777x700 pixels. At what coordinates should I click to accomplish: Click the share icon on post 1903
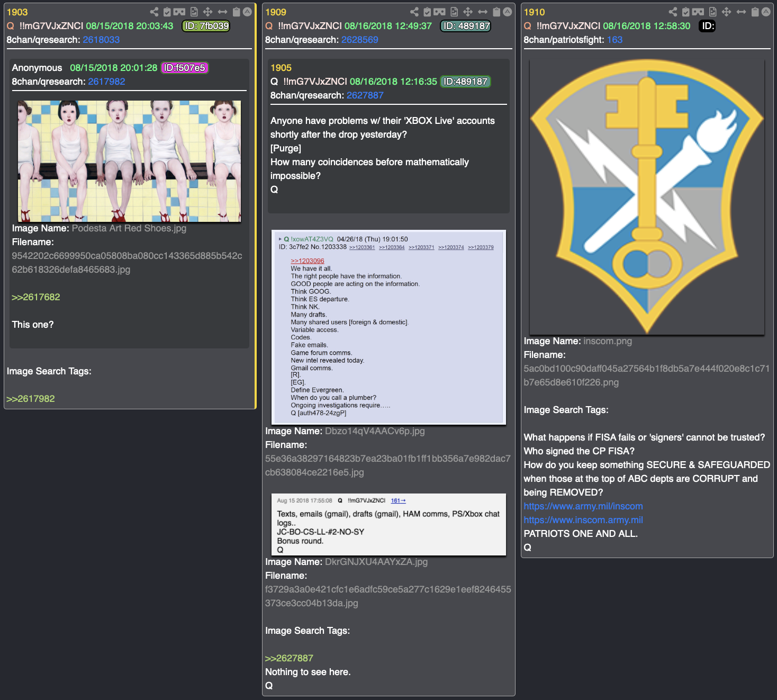point(154,12)
